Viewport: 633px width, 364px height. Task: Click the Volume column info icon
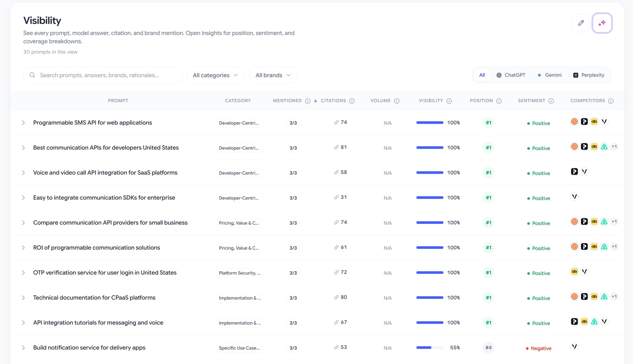pos(397,101)
